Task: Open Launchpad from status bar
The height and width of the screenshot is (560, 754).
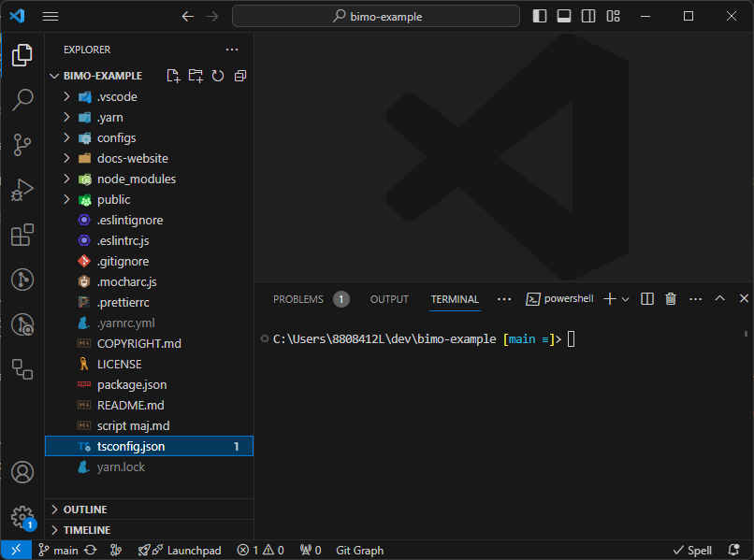Action: pyautogui.click(x=180, y=550)
